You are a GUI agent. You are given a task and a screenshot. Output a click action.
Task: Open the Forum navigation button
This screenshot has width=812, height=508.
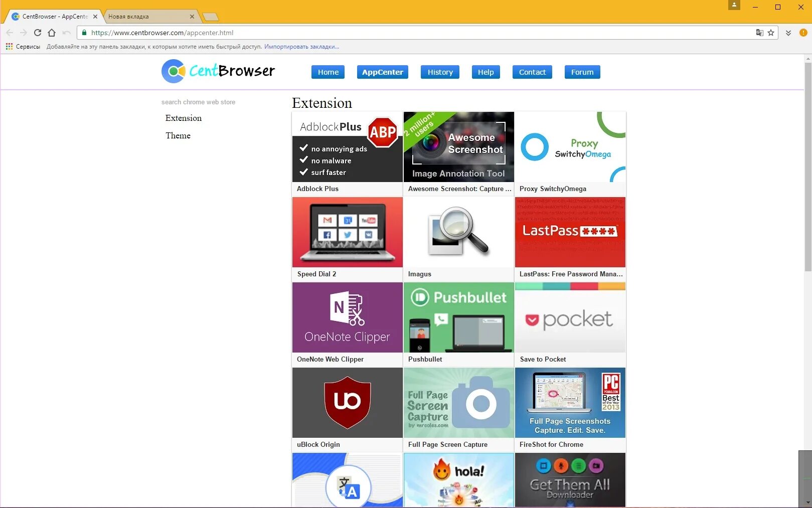(582, 72)
